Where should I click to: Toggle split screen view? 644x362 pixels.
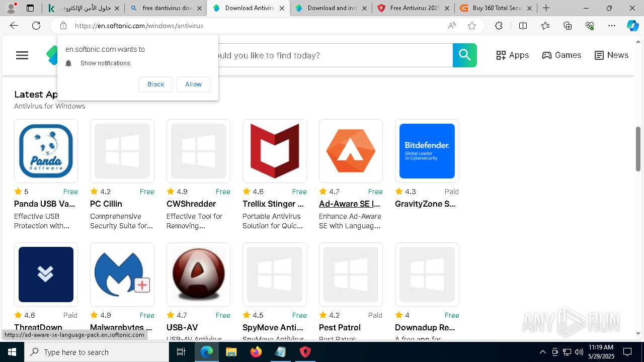(523, 26)
